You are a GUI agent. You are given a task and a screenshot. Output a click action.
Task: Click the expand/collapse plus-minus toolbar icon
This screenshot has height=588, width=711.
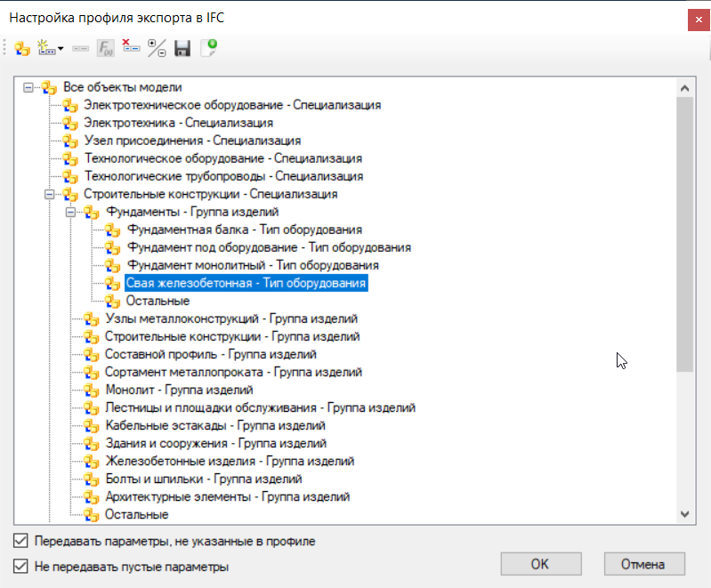click(x=157, y=49)
